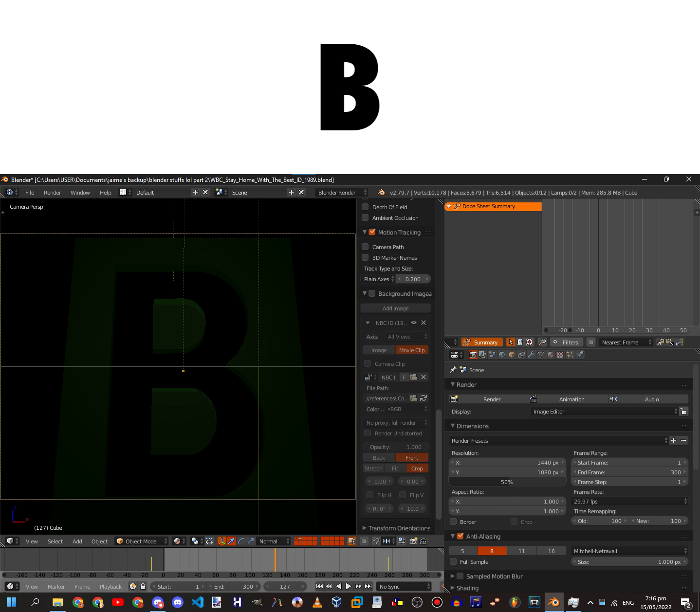This screenshot has height=612, width=700.
Task: Toggle eye visibility of NBC ID background
Action: coord(414,323)
